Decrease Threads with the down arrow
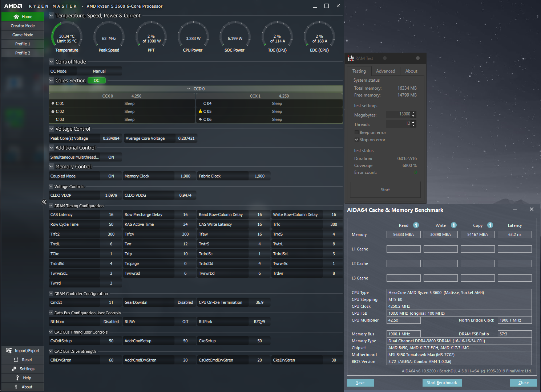The width and height of the screenshot is (541, 392). (x=413, y=126)
